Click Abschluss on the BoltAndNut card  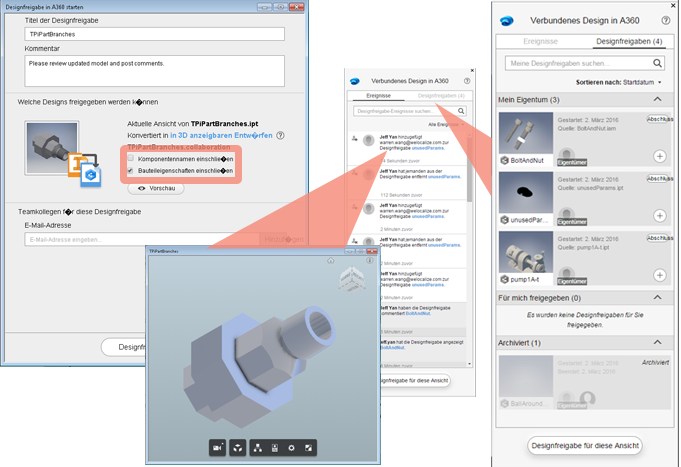(659, 119)
